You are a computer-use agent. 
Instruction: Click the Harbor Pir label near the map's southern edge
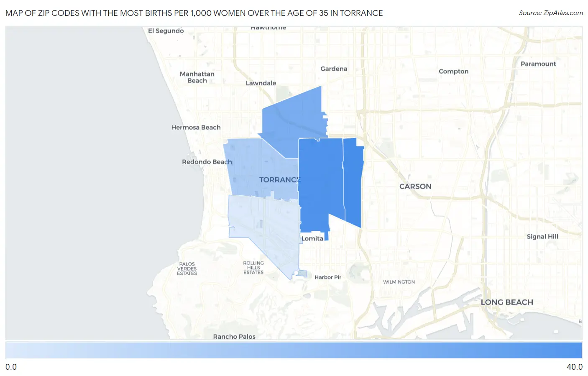click(328, 277)
